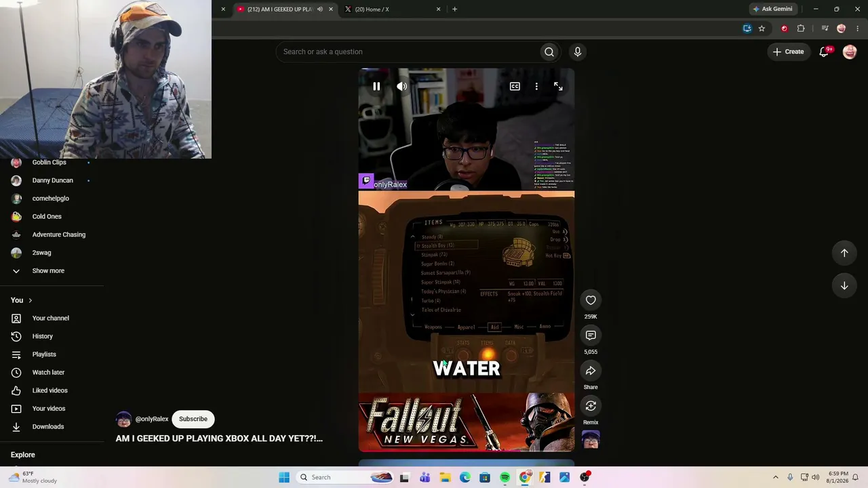Open Spotify from the taskbar
Image resolution: width=868 pixels, height=488 pixels.
click(505, 477)
